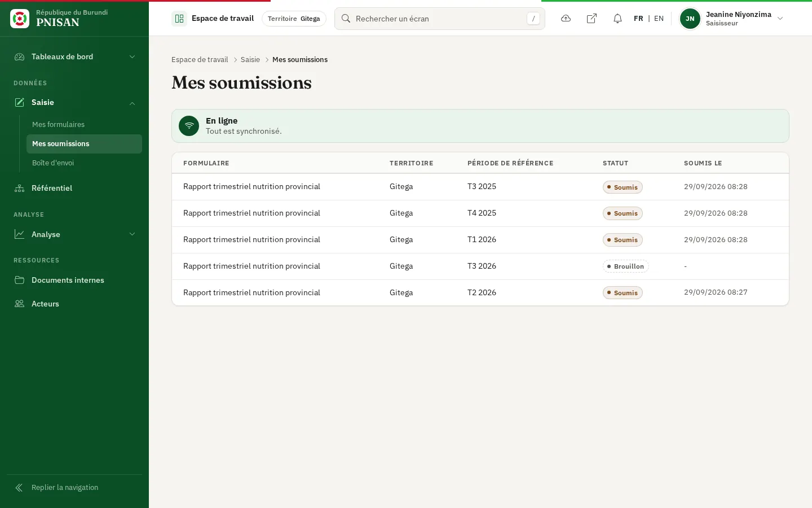Click the Wi-Fi online status icon
This screenshot has height=508, width=812.
click(189, 126)
